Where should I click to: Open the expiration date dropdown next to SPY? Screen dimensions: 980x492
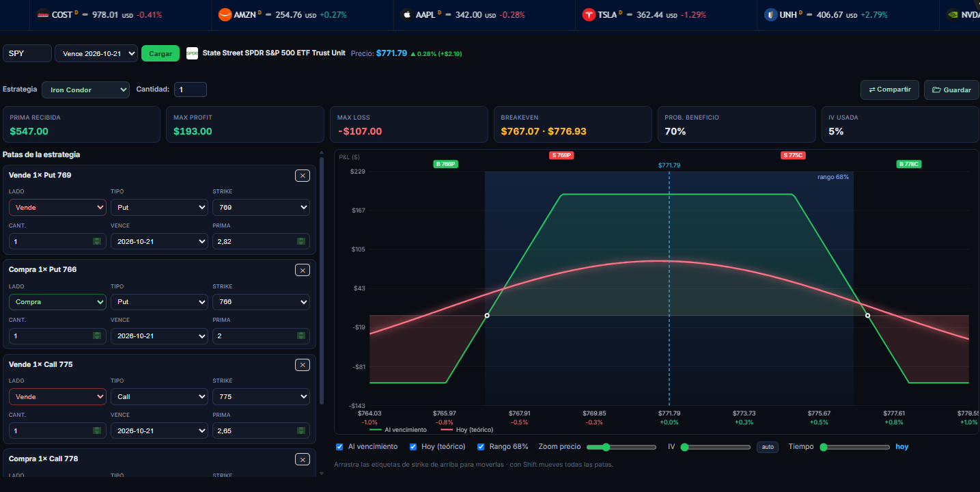[96, 53]
